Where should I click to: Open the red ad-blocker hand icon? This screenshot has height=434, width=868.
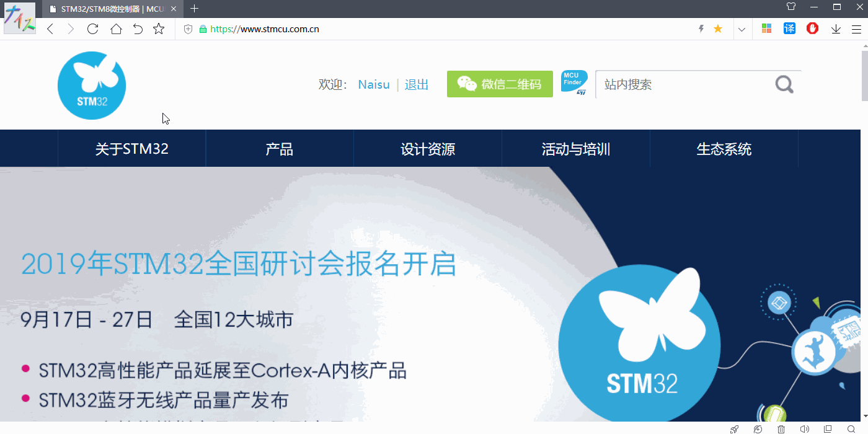pos(812,29)
